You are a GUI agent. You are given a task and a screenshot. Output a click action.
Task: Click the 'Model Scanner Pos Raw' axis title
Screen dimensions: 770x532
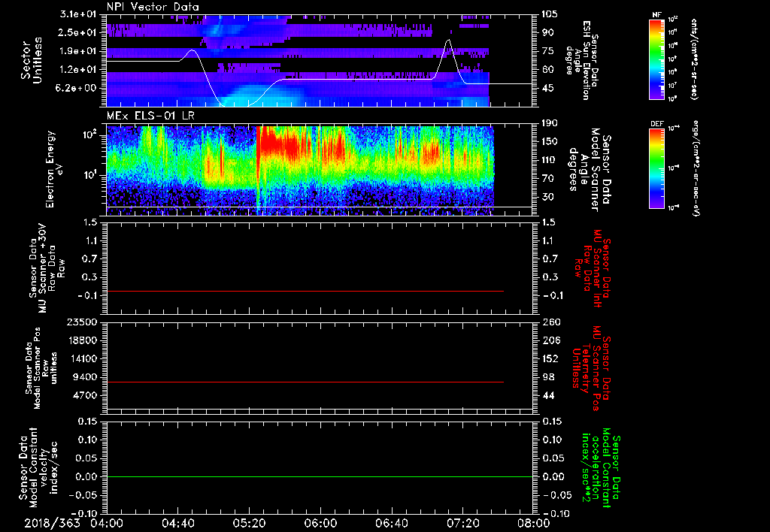(x=40, y=368)
